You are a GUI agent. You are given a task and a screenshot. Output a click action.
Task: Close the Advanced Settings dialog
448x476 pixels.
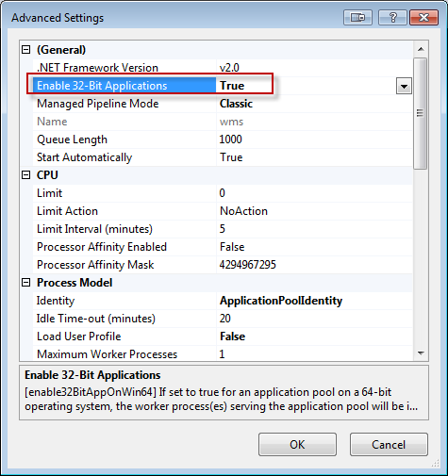click(424, 17)
